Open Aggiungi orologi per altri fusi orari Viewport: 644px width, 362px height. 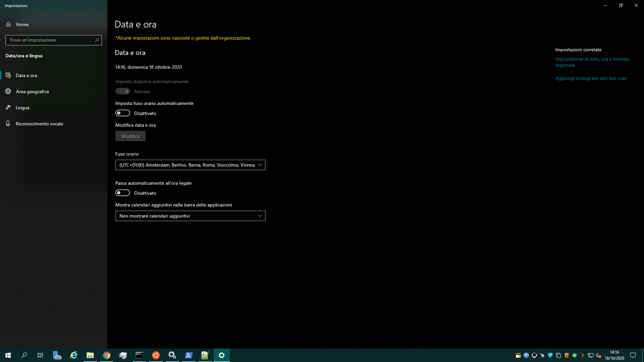pos(591,78)
